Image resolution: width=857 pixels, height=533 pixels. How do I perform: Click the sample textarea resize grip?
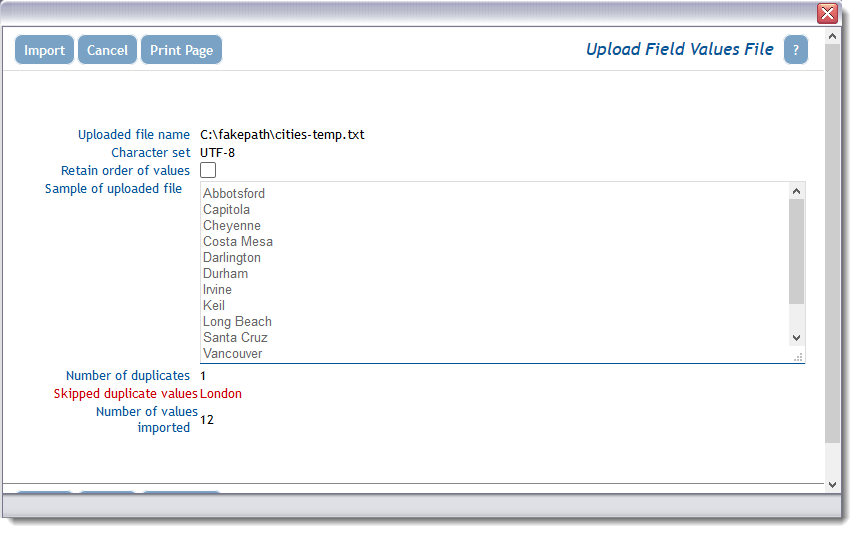pyautogui.click(x=798, y=358)
